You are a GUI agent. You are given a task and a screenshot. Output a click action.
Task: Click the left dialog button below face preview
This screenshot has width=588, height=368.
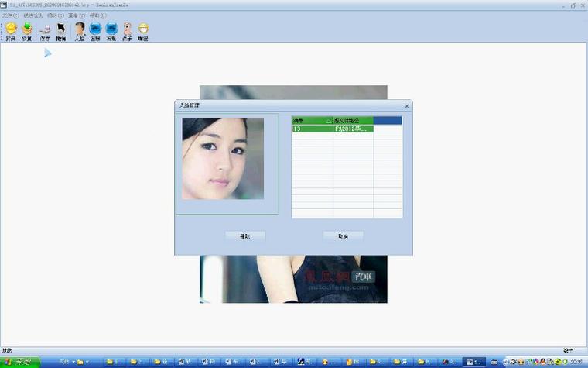click(245, 236)
